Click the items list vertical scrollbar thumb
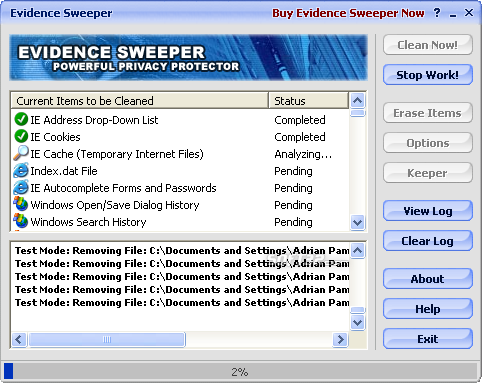The height and width of the screenshot is (383, 482). point(358,113)
